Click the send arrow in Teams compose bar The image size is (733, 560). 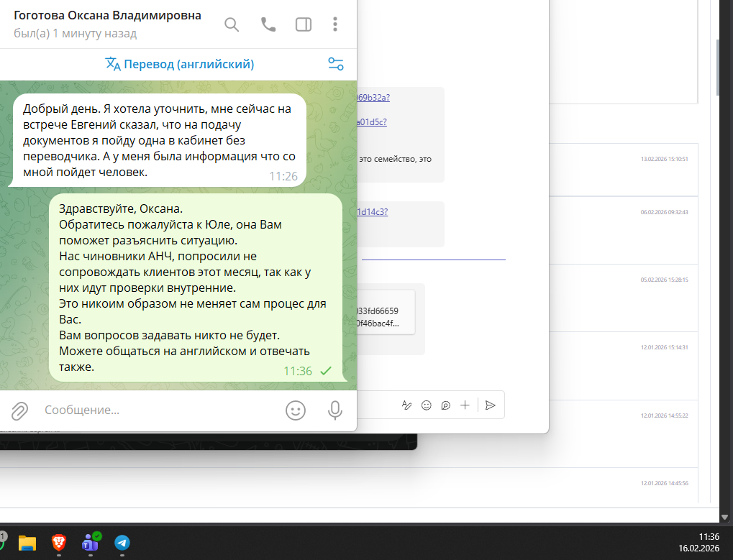click(x=490, y=405)
